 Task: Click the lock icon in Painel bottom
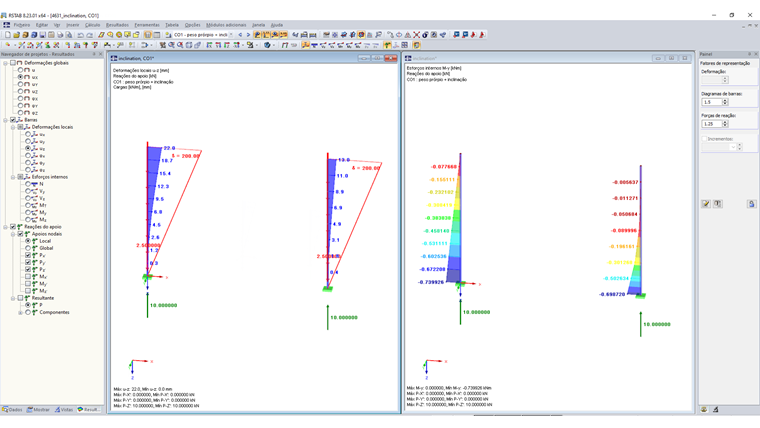tap(751, 204)
